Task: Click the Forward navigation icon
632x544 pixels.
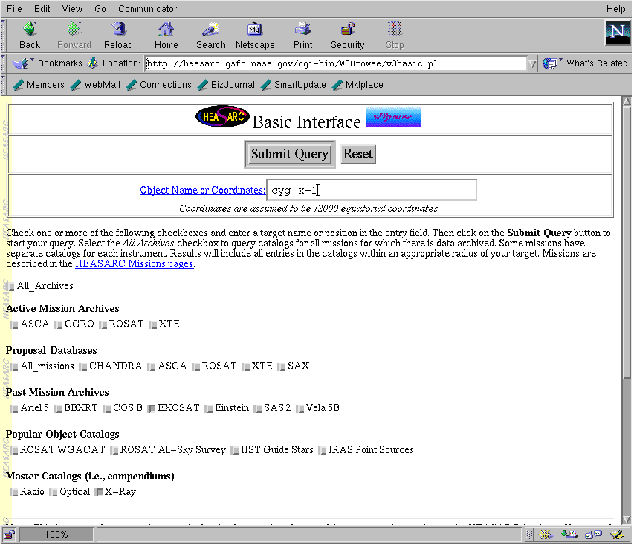Action: (x=74, y=35)
